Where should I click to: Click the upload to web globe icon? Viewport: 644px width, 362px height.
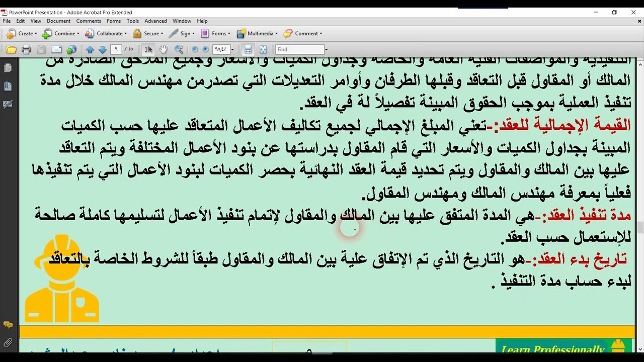[71, 49]
